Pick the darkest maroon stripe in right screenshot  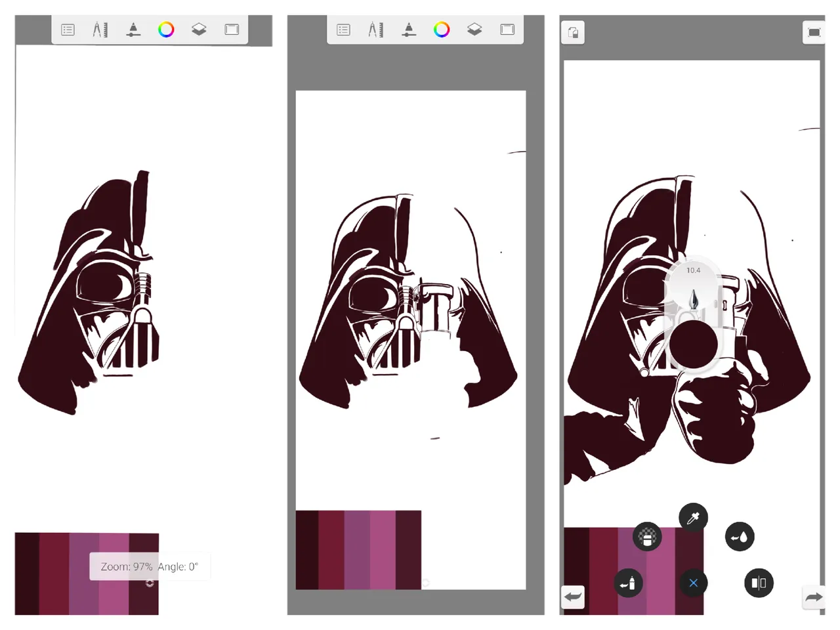click(576, 571)
